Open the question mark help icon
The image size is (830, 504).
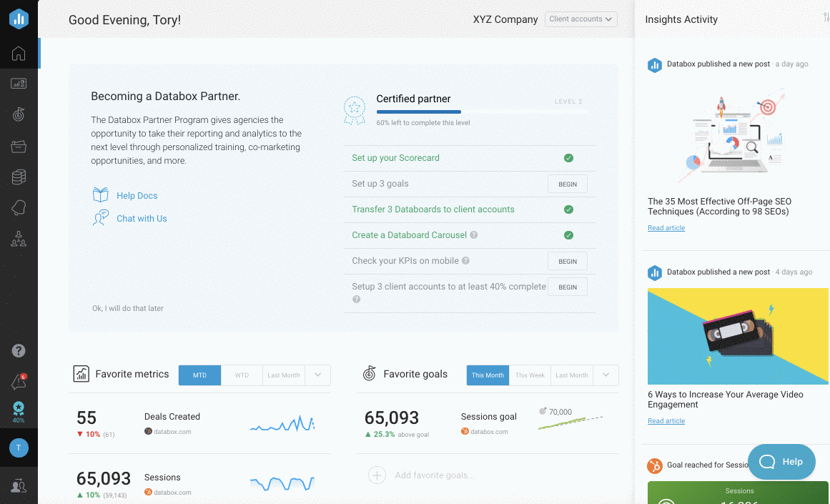click(x=19, y=350)
